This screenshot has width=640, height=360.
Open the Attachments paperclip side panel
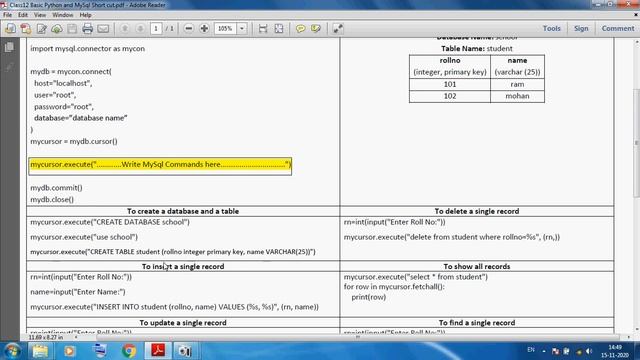(x=9, y=67)
